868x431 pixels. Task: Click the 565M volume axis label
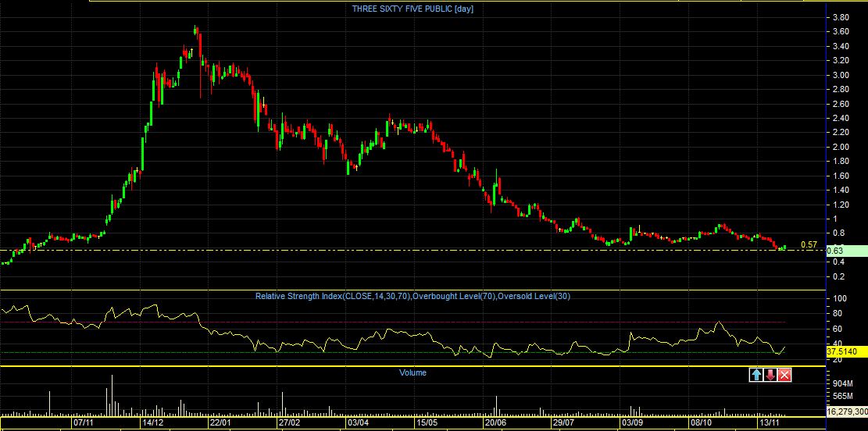pyautogui.click(x=842, y=396)
